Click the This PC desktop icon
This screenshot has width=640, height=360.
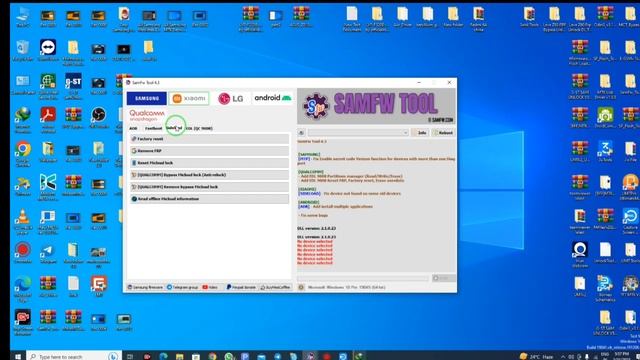[23, 17]
